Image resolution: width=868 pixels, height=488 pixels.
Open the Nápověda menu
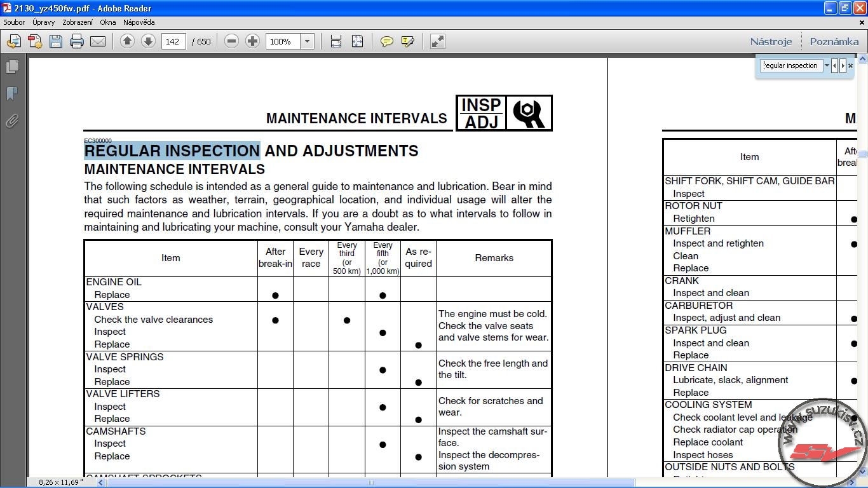click(139, 22)
